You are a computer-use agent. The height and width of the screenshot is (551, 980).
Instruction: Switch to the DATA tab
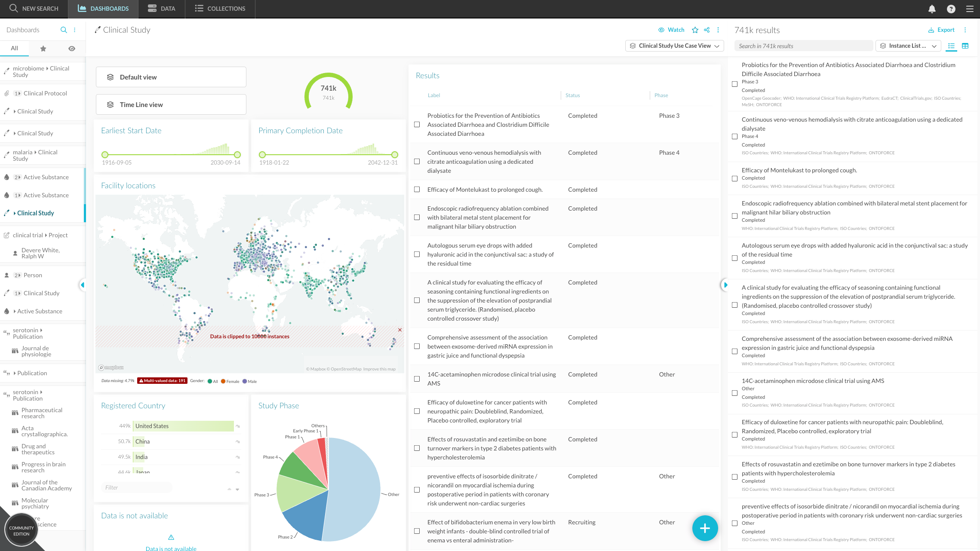pyautogui.click(x=161, y=9)
